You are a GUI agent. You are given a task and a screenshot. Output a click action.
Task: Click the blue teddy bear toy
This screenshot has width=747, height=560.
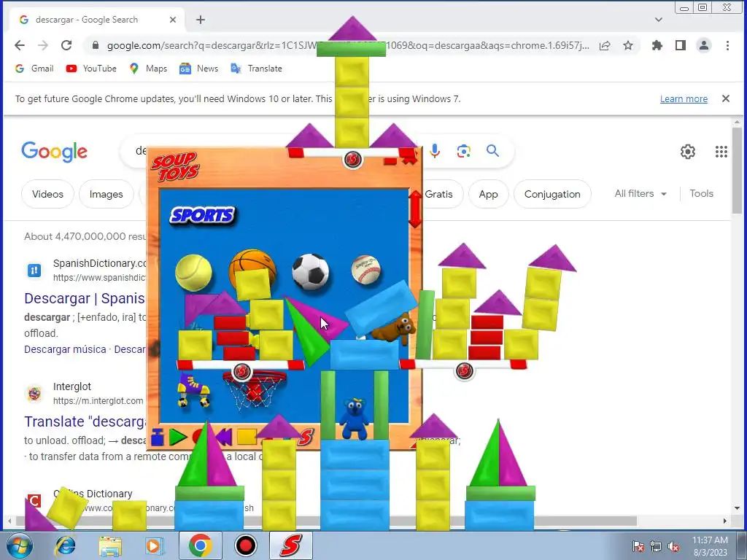(x=354, y=419)
